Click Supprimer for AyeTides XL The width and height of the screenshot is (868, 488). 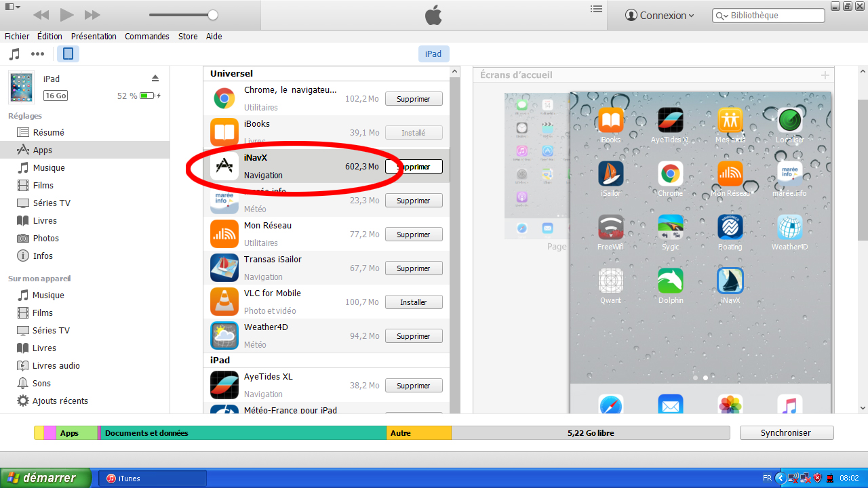tap(414, 386)
